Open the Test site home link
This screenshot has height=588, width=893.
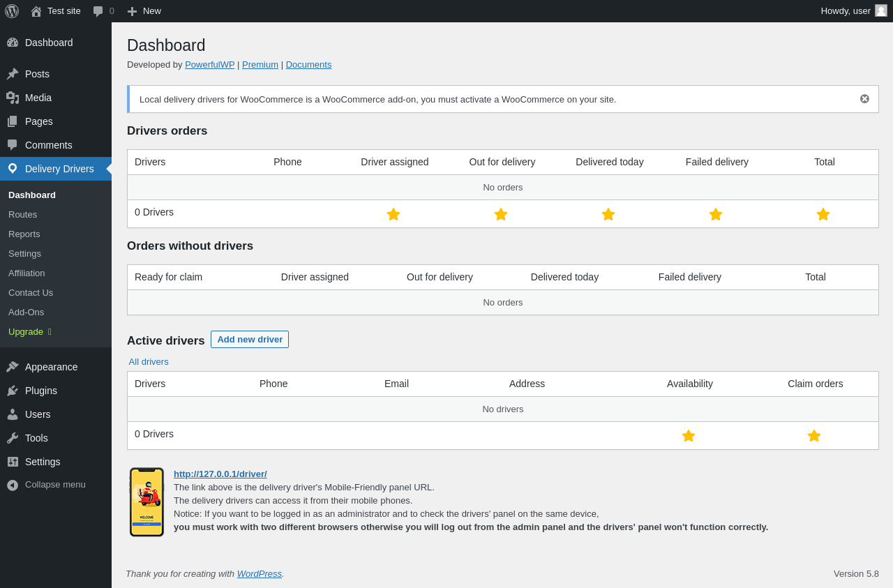(56, 11)
